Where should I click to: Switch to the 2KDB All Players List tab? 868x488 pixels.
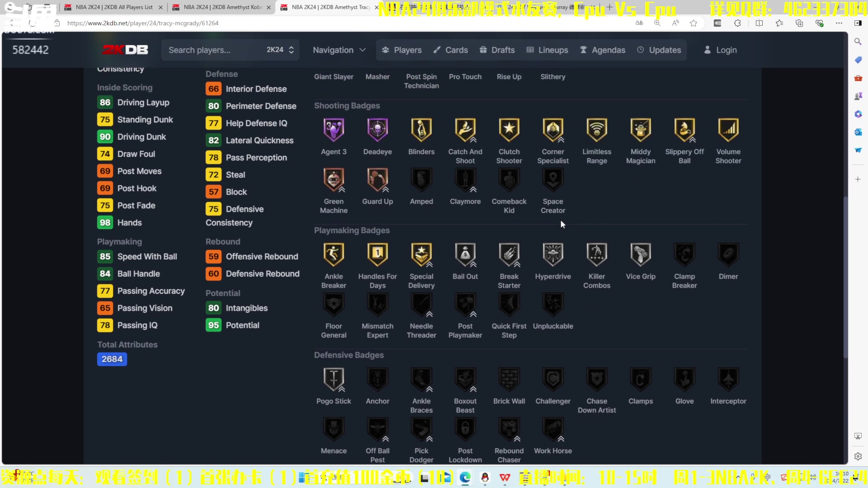tap(113, 7)
